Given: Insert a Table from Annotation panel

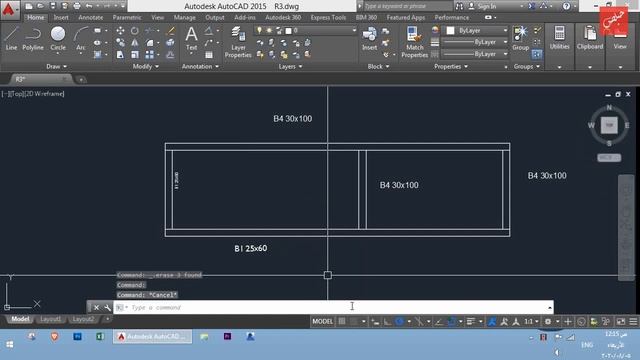Looking at the screenshot, I should pyautogui.click(x=209, y=54).
